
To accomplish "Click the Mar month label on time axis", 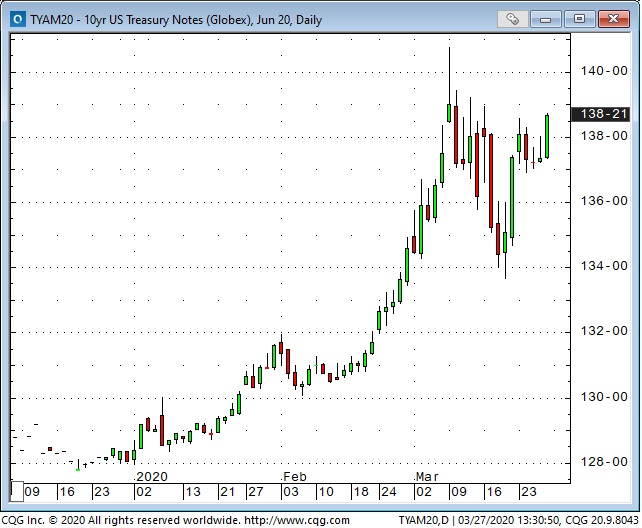I will tap(427, 477).
